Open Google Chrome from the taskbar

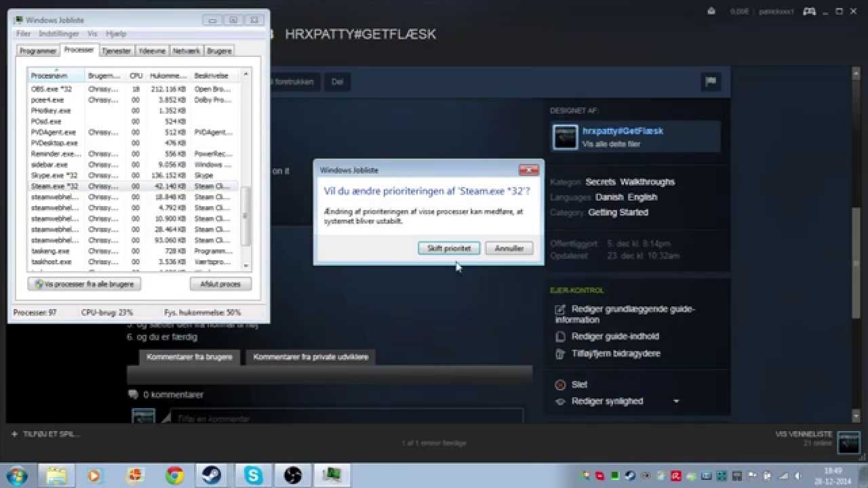pyautogui.click(x=175, y=475)
